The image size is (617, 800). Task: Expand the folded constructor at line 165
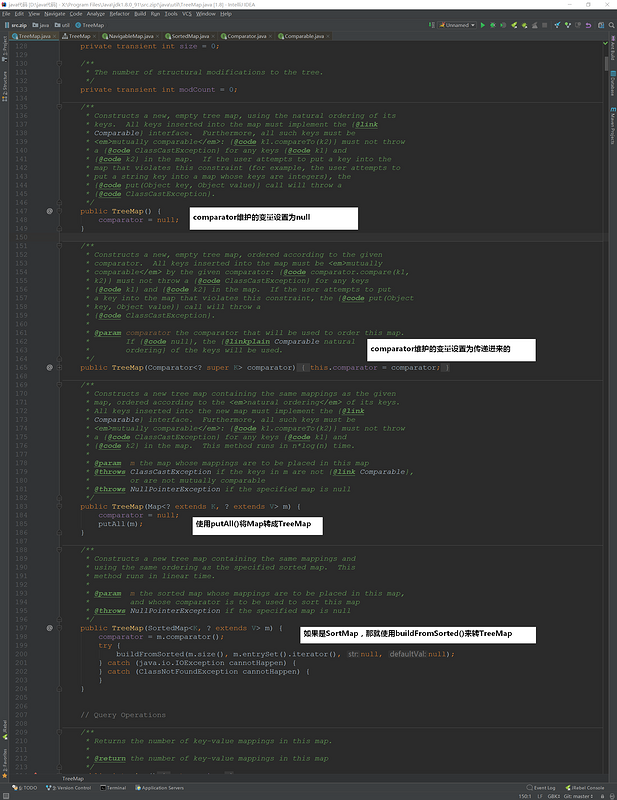click(59, 367)
